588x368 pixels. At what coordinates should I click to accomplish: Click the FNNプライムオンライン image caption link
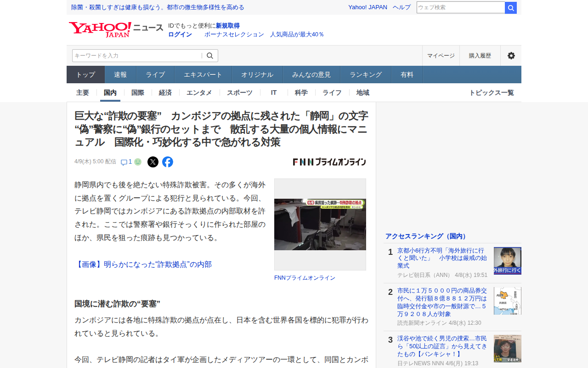[x=305, y=278]
